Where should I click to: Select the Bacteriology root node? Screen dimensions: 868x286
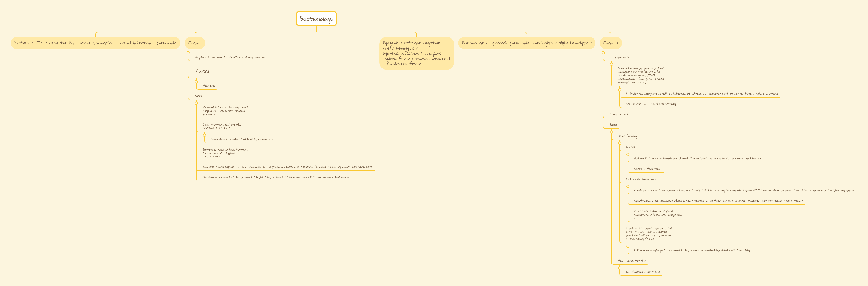316,19
